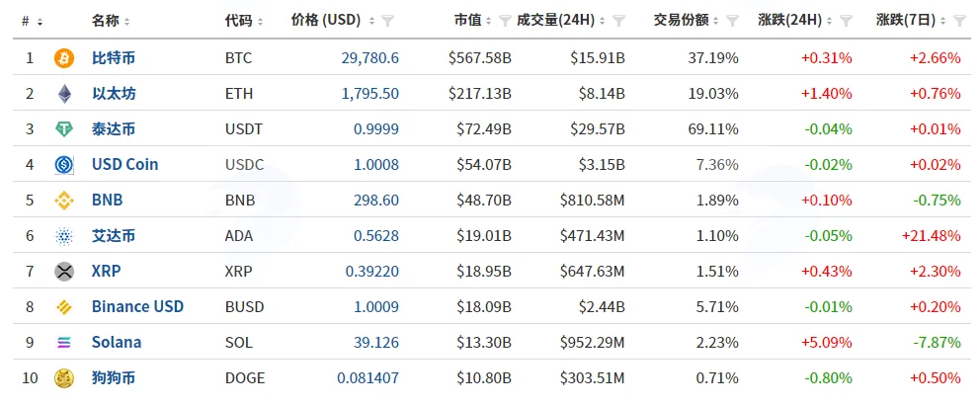This screenshot has height=406, width=980.
Task: Open the BNB name link
Action: click(x=107, y=201)
